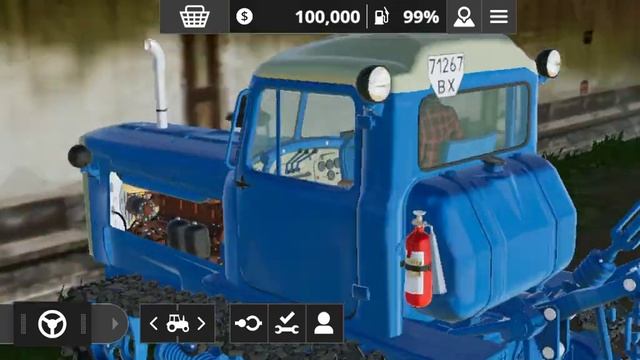Tap the 99% fuel level value
This screenshot has width=640, height=360.
tap(421, 17)
